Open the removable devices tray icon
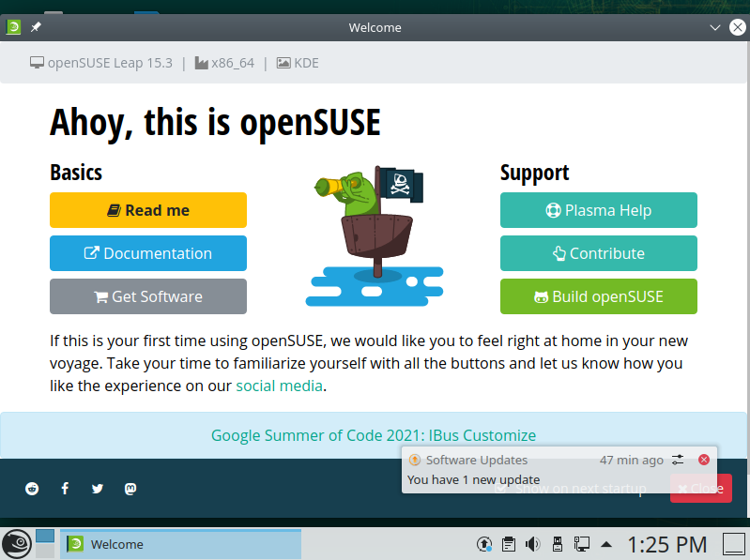The width and height of the screenshot is (750, 560). click(558, 544)
